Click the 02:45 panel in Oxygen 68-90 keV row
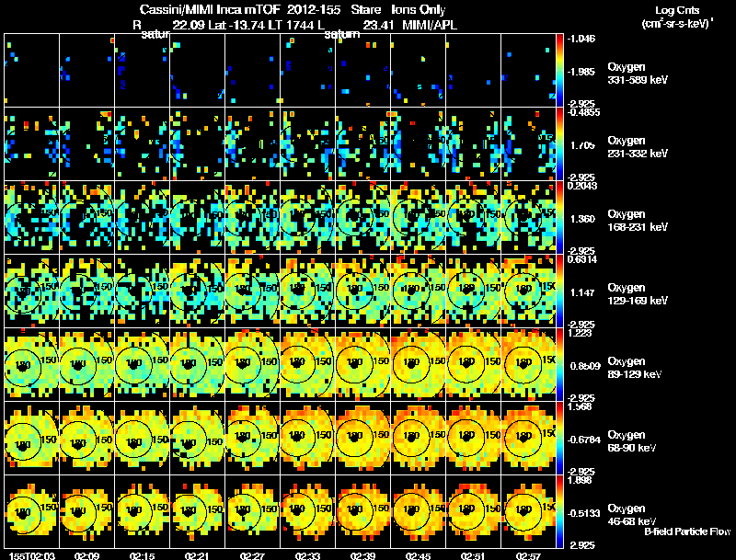This screenshot has height=560, width=736. pyautogui.click(x=418, y=438)
